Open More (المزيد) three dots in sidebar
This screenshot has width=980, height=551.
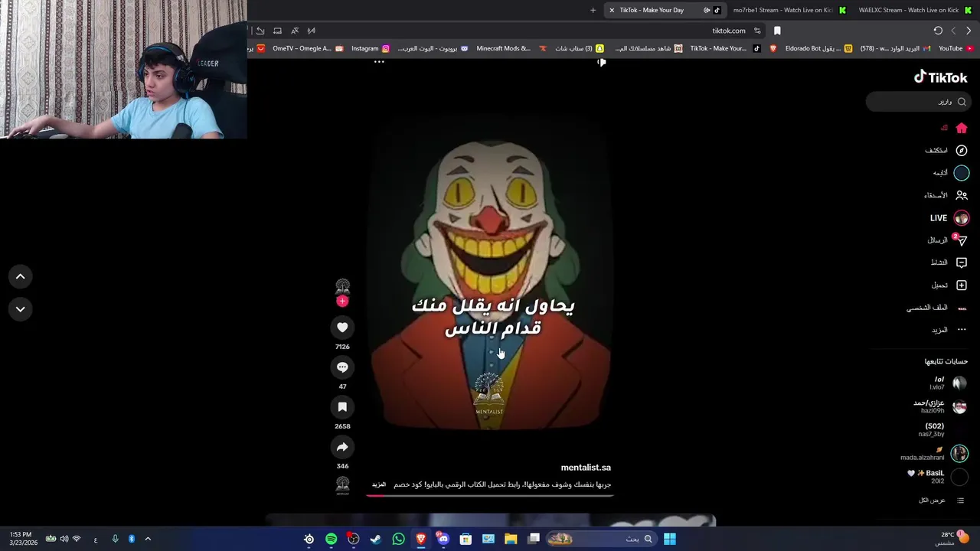coord(949,330)
